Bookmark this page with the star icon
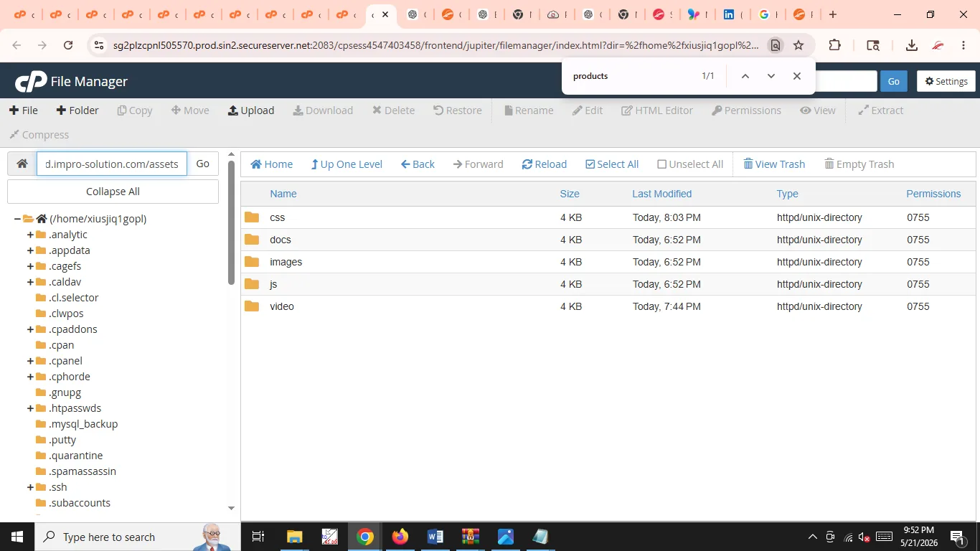 pyautogui.click(x=798, y=45)
